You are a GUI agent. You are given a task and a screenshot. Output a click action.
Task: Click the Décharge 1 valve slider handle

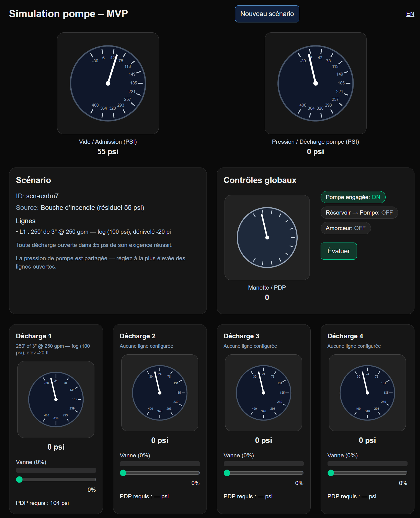coord(19,480)
